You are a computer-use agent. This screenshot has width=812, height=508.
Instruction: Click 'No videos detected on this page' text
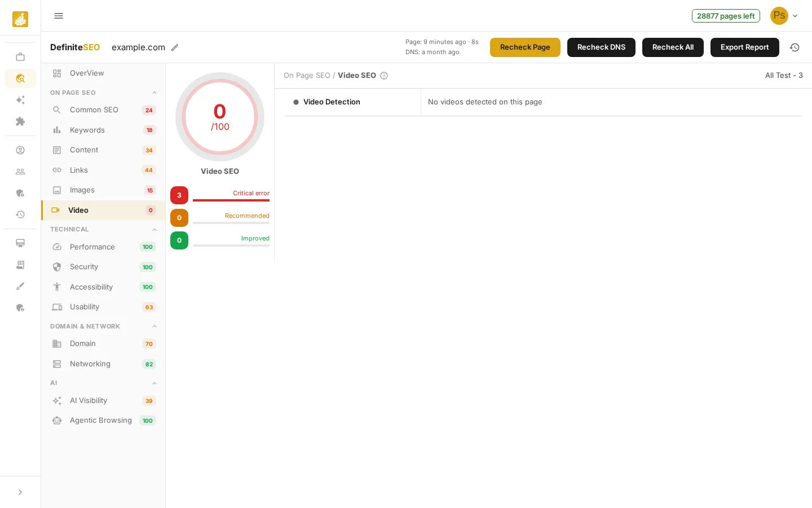point(485,102)
